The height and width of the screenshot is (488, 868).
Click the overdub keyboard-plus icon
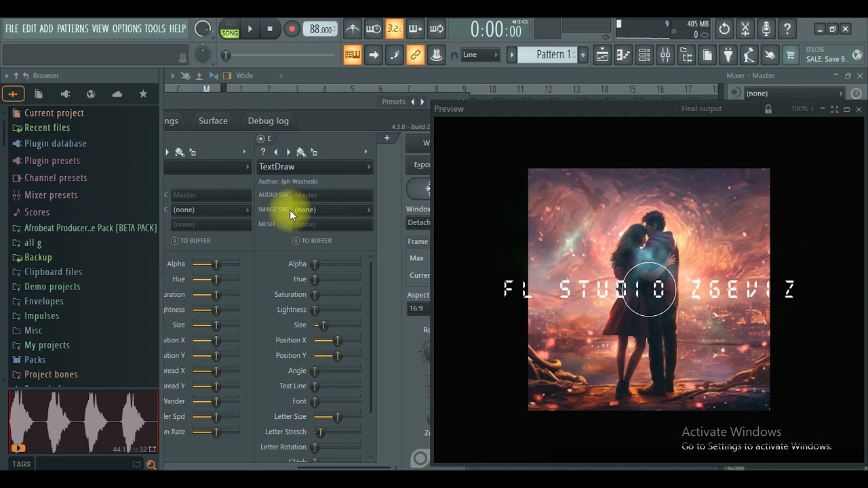tap(416, 28)
